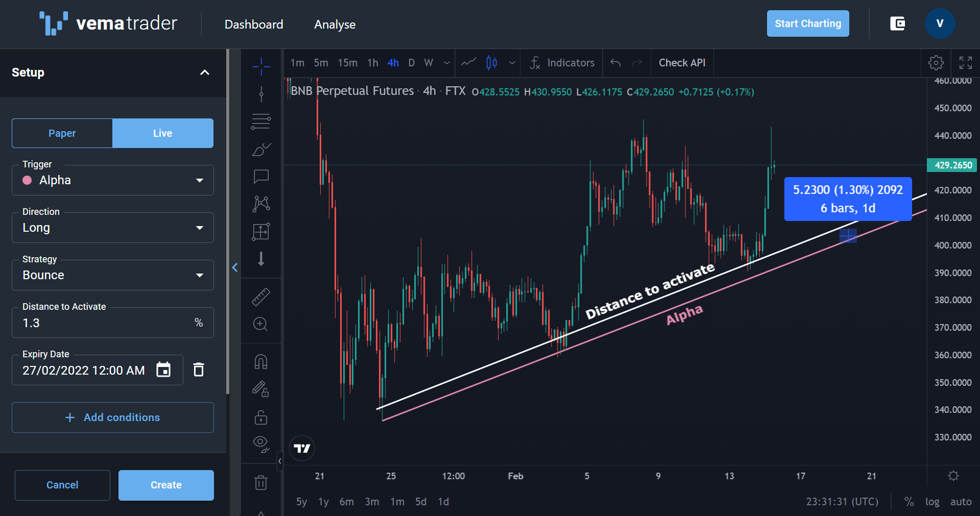Viewport: 980px width, 516px height.
Task: Remove drawings with the trash icon
Action: 261,482
